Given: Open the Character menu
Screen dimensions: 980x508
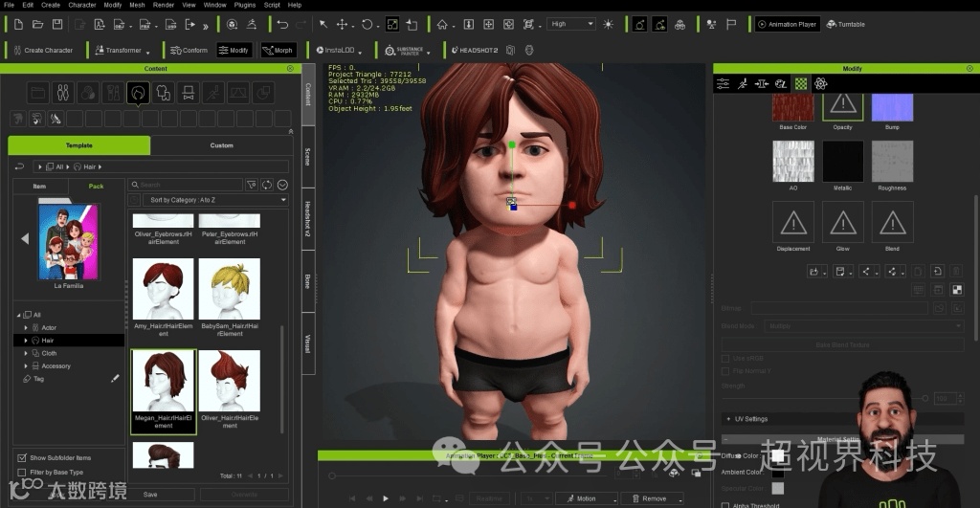Looking at the screenshot, I should pyautogui.click(x=82, y=5).
